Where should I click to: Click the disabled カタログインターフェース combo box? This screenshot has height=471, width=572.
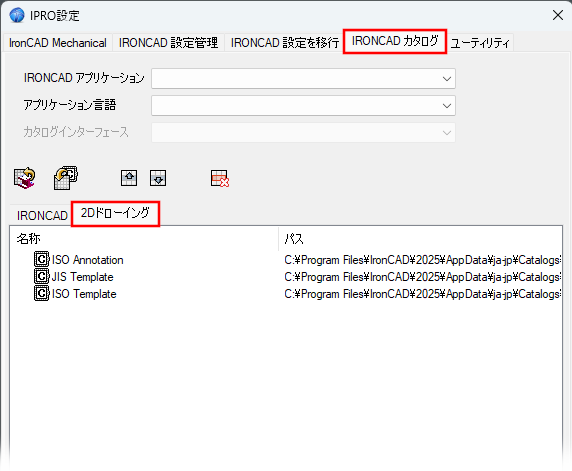click(303, 132)
